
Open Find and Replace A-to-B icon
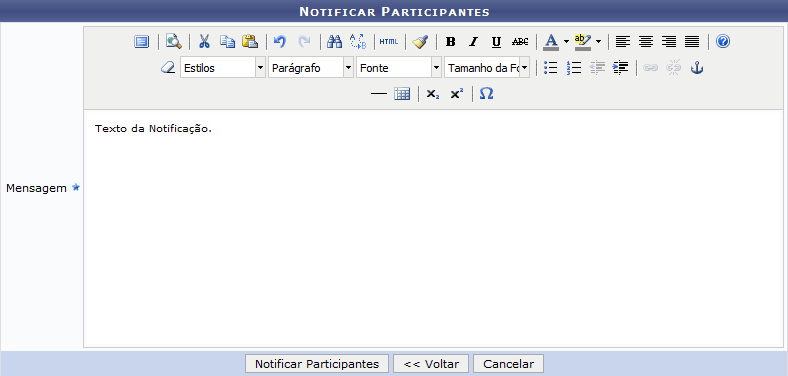358,42
